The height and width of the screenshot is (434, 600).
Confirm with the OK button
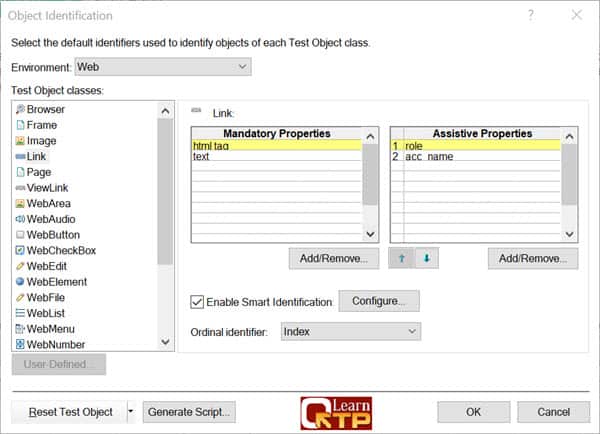point(474,412)
